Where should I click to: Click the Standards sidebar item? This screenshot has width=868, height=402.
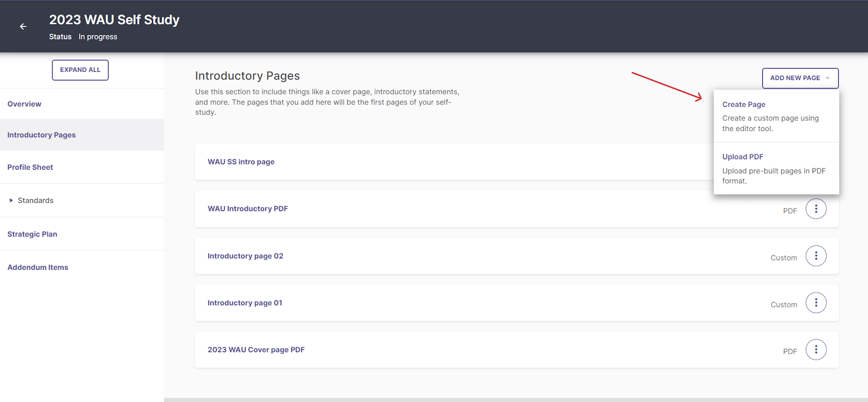(x=35, y=200)
